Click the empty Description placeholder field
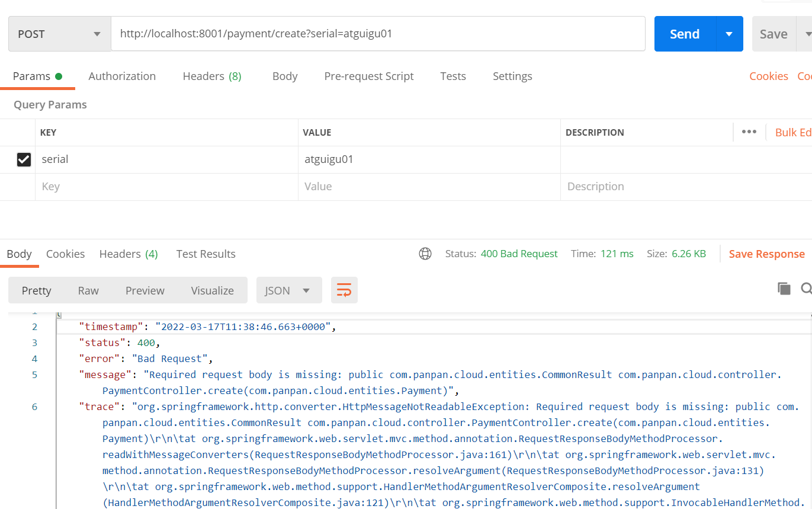812x509 pixels. coord(686,187)
